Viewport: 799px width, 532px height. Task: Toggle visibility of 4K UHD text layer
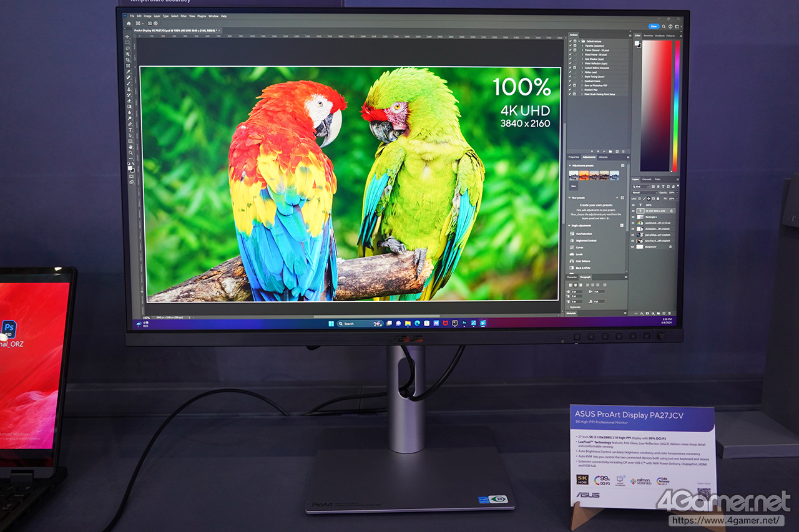(x=633, y=211)
